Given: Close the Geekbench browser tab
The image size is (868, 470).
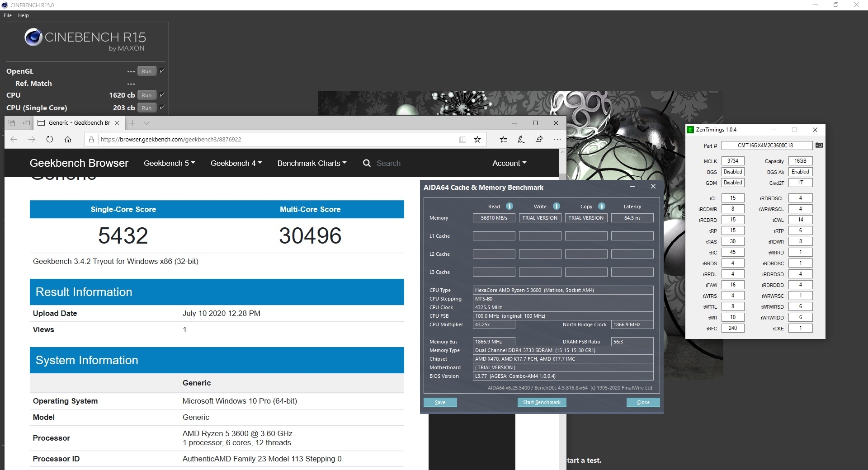Looking at the screenshot, I should click(117, 123).
